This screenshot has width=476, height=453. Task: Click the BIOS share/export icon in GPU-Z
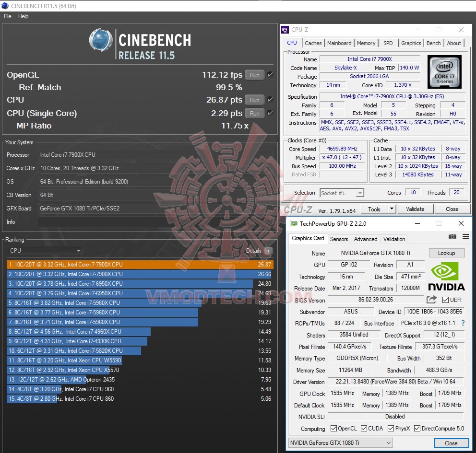[x=431, y=300]
